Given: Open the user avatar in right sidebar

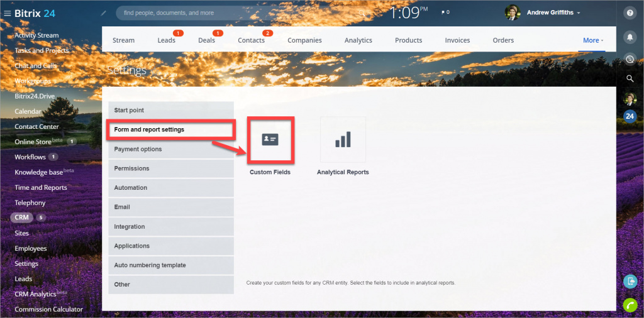Looking at the screenshot, I should click(x=630, y=99).
